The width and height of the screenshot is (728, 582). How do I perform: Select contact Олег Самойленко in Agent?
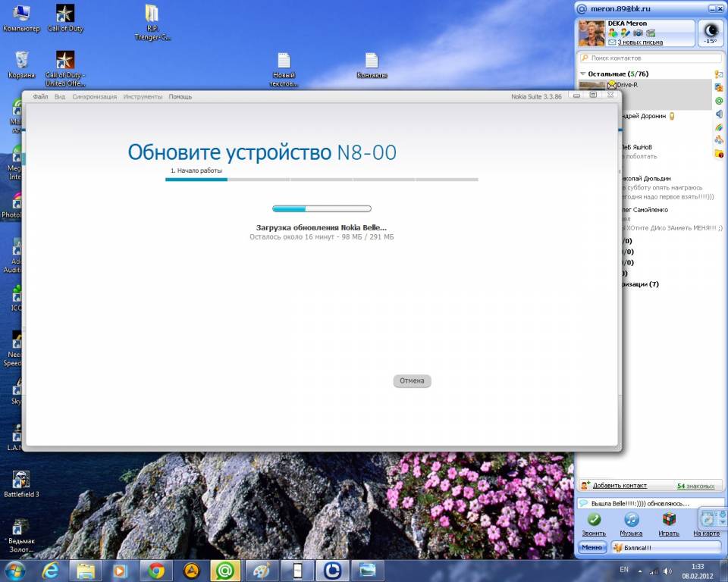pos(645,210)
